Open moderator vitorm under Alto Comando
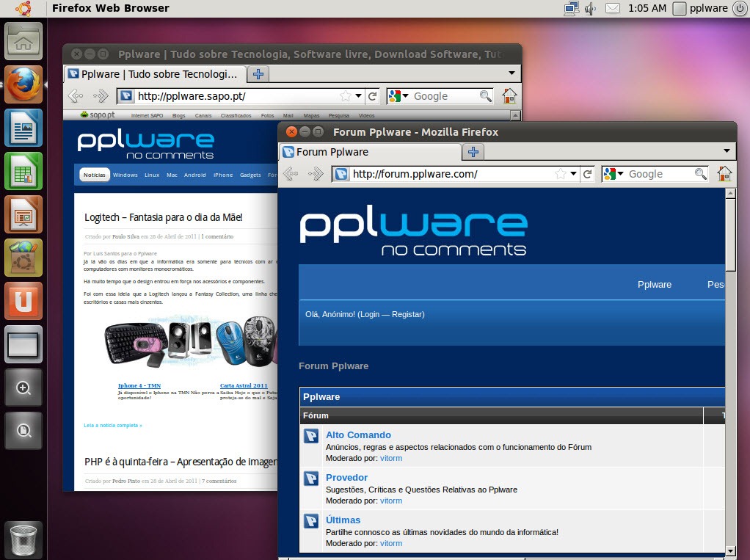This screenshot has width=750, height=560. (391, 458)
